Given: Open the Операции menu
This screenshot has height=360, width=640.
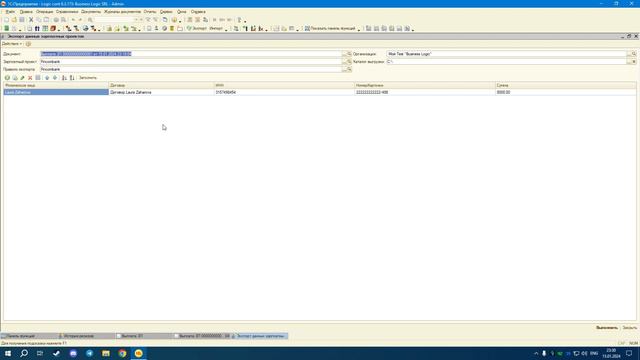Looking at the screenshot, I should [44, 12].
